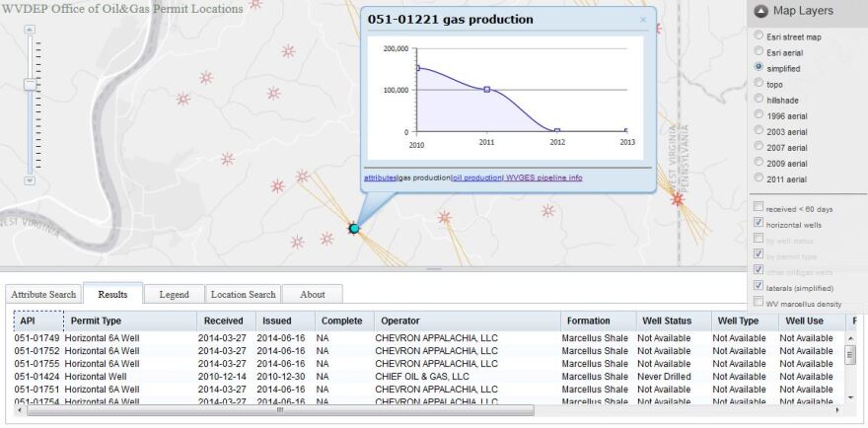Click the zoom-in arrow above the map zoom slider
The image size is (868, 428).
coord(30,30)
